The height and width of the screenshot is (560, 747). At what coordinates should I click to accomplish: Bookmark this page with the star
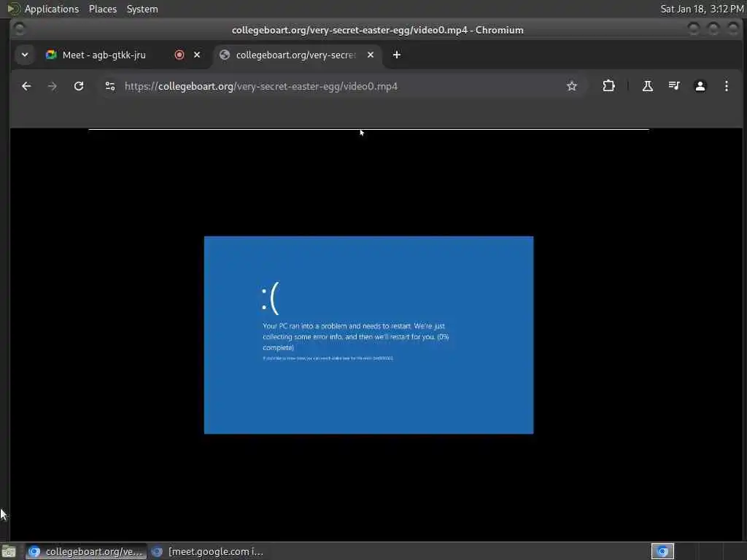[572, 86]
